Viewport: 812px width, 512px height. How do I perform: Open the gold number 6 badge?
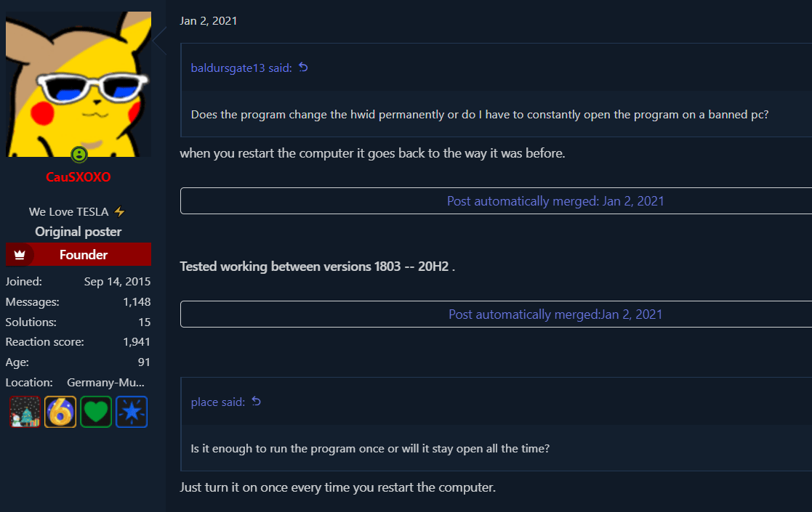[60, 412]
